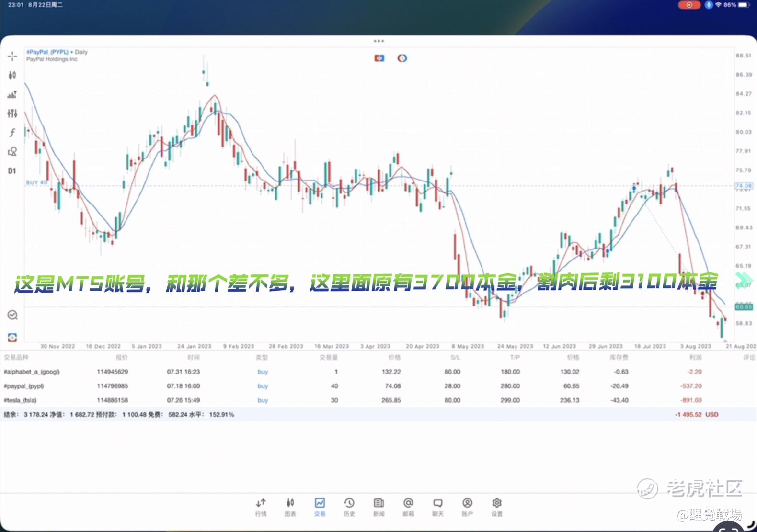Image resolution: width=757 pixels, height=532 pixels.
Task: Click the time 07.26 15:49
Action: (x=184, y=400)
